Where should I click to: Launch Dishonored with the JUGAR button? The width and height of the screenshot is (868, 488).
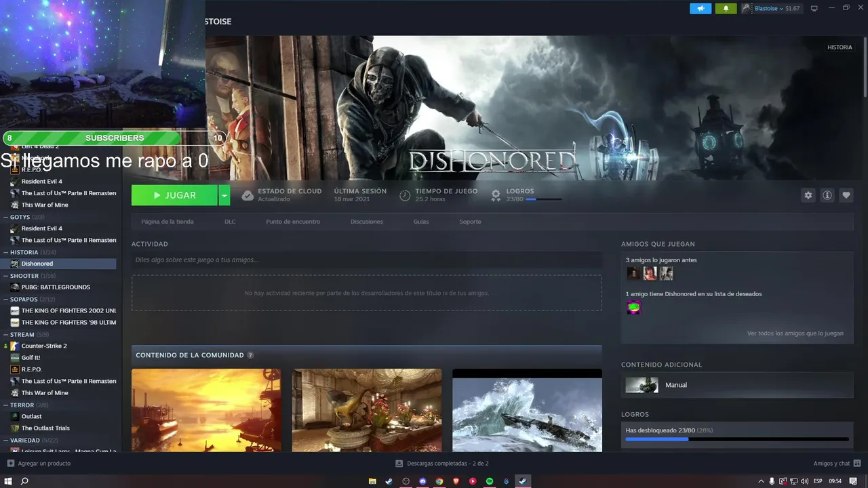click(175, 195)
